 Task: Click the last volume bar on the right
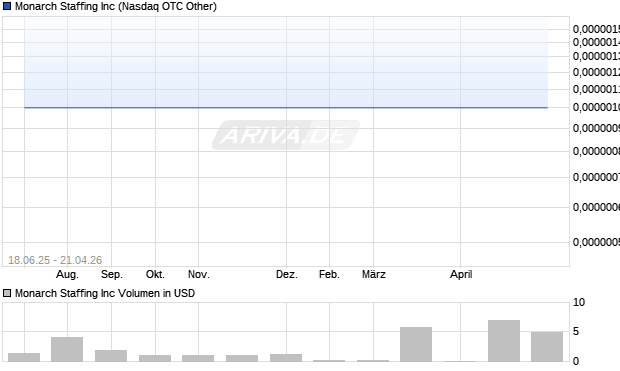pos(547,347)
